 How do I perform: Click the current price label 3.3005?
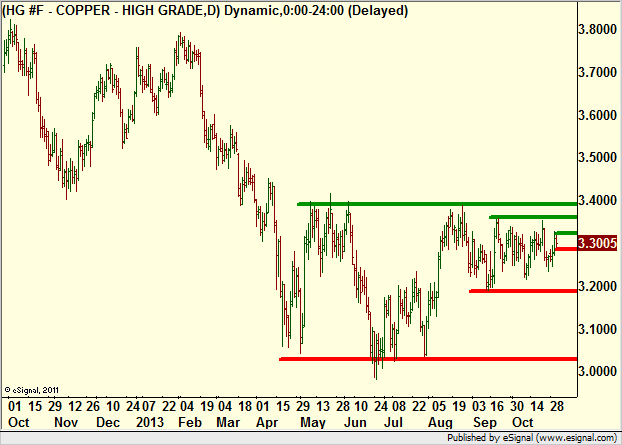(597, 243)
